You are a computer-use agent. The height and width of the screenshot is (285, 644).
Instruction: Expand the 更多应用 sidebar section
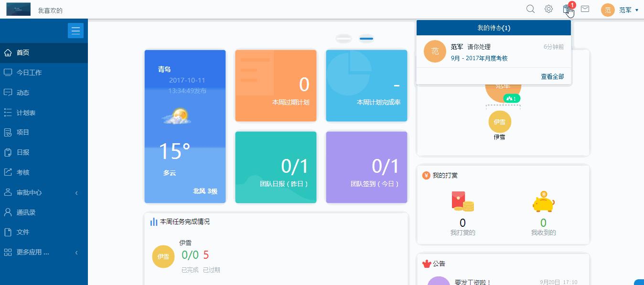pos(29,252)
